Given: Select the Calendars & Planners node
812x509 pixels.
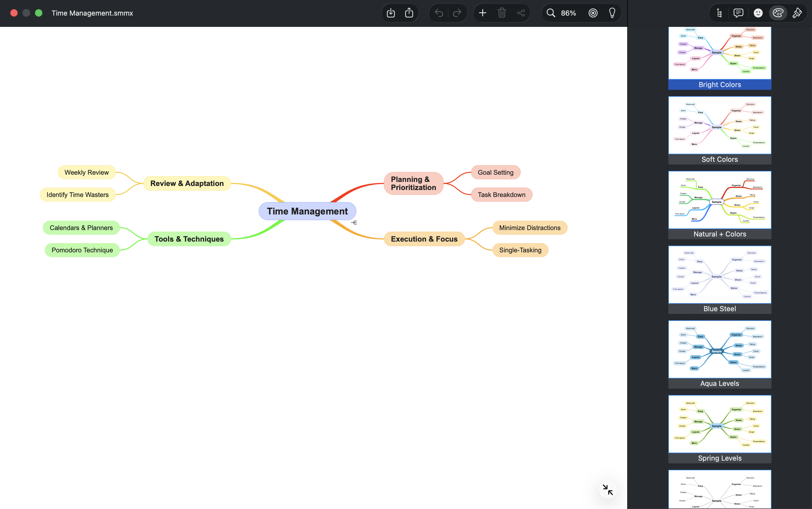Looking at the screenshot, I should coord(81,228).
